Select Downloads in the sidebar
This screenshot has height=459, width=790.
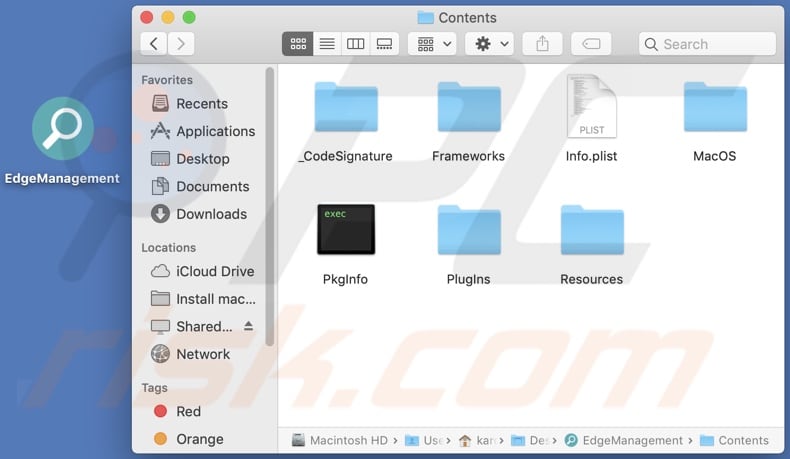point(211,214)
